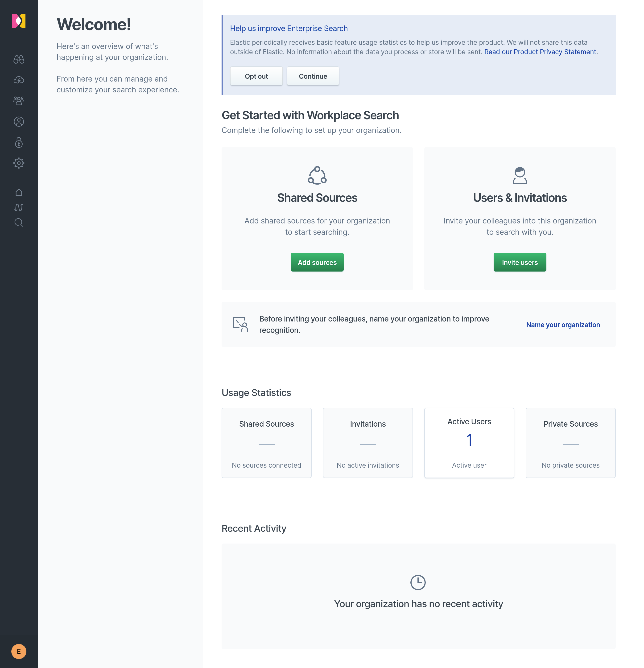The width and height of the screenshot is (644, 668).
Task: Click the magnifying glass search icon
Action: pos(19,223)
